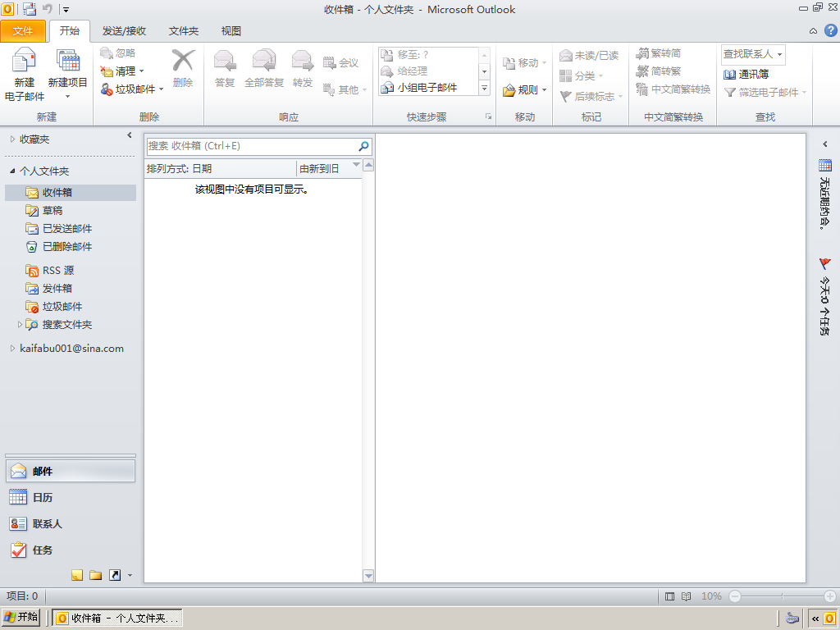Click message list scroll up arrow
This screenshot has width=840, height=630.
coord(368,166)
